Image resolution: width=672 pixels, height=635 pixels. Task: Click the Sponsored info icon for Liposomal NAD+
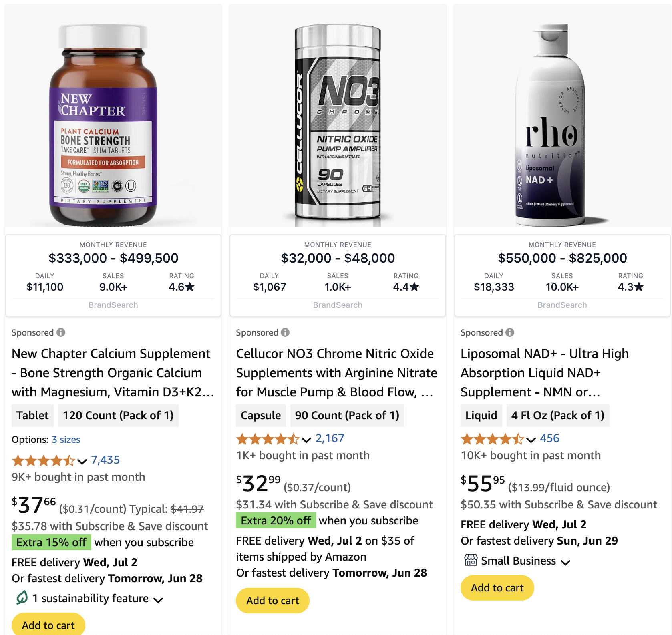point(510,332)
